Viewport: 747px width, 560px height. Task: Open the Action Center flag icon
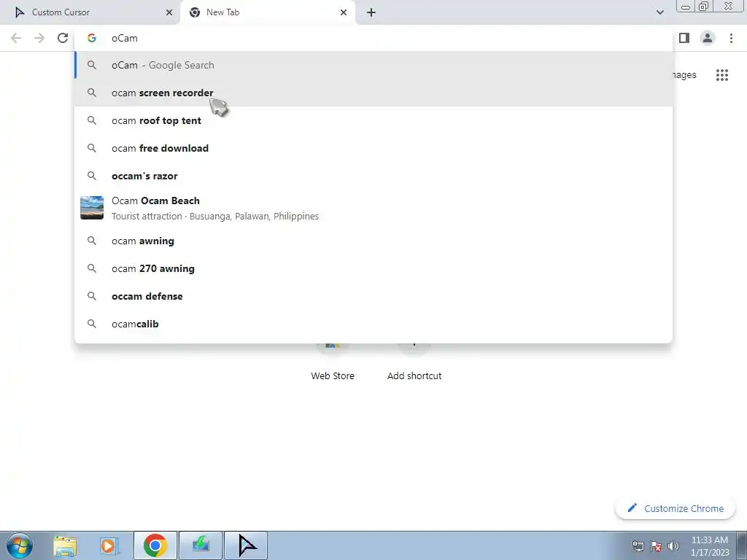pyautogui.click(x=656, y=546)
